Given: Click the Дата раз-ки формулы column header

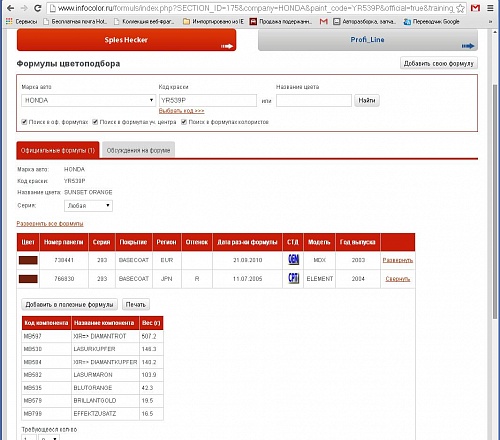Looking at the screenshot, I should [247, 242].
